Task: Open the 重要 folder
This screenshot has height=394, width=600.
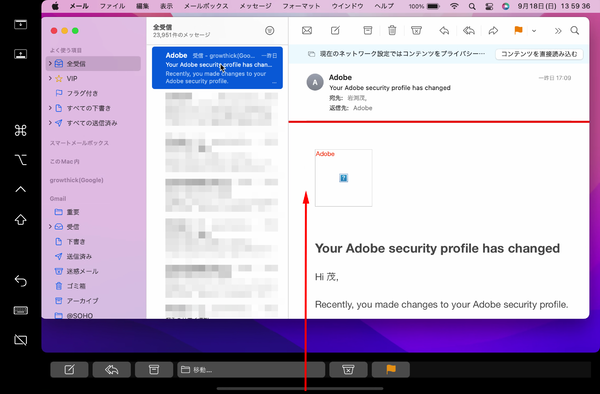Action: click(x=73, y=212)
